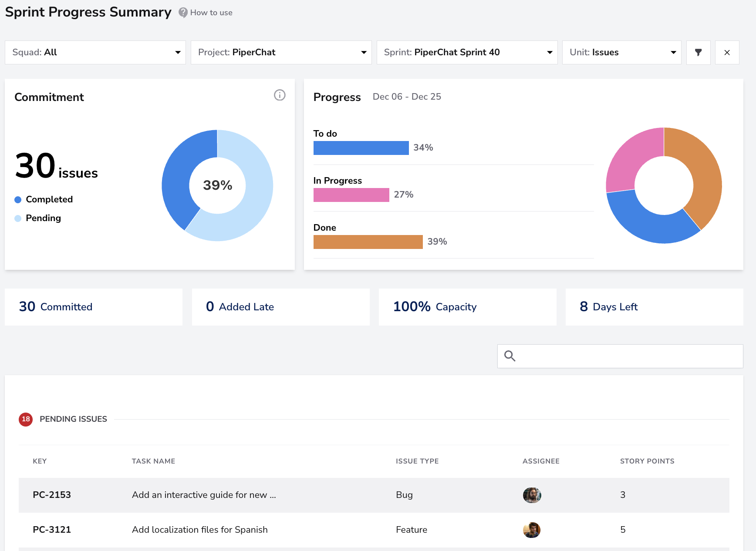
Task: Click the How to use question mark icon
Action: [183, 13]
